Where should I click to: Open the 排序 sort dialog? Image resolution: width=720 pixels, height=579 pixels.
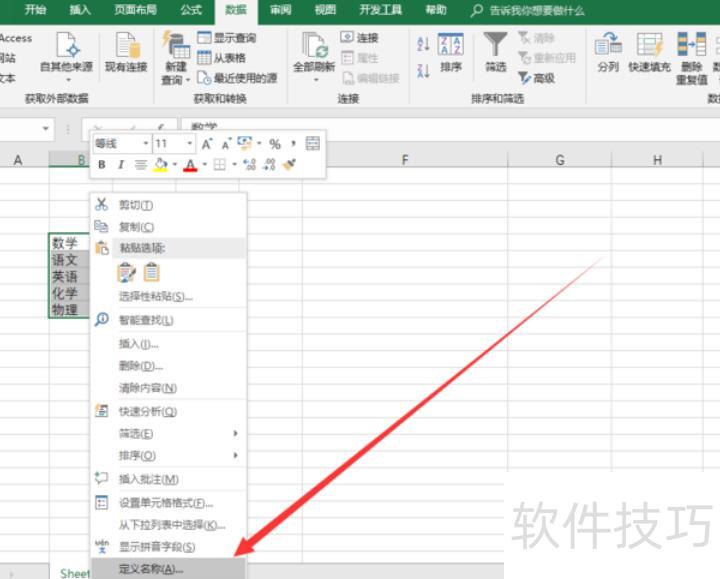(x=450, y=52)
